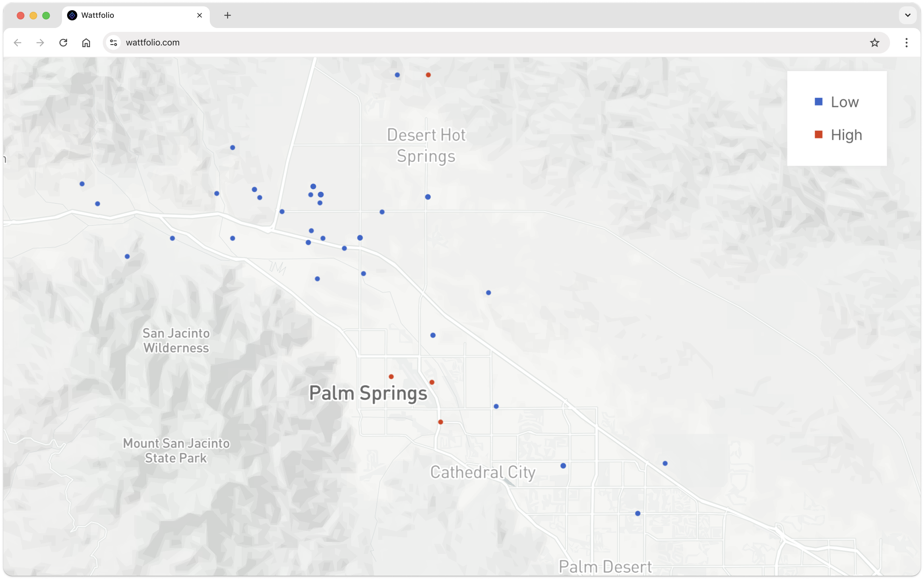
Task: Close the Wattfolio tab
Action: click(x=200, y=15)
